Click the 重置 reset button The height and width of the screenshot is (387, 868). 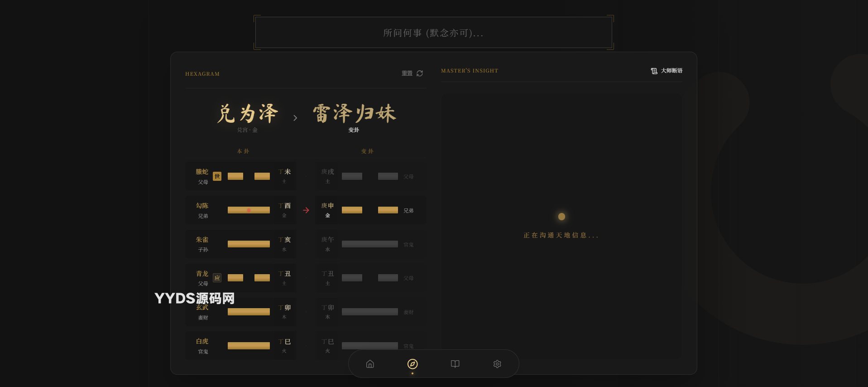pyautogui.click(x=408, y=73)
